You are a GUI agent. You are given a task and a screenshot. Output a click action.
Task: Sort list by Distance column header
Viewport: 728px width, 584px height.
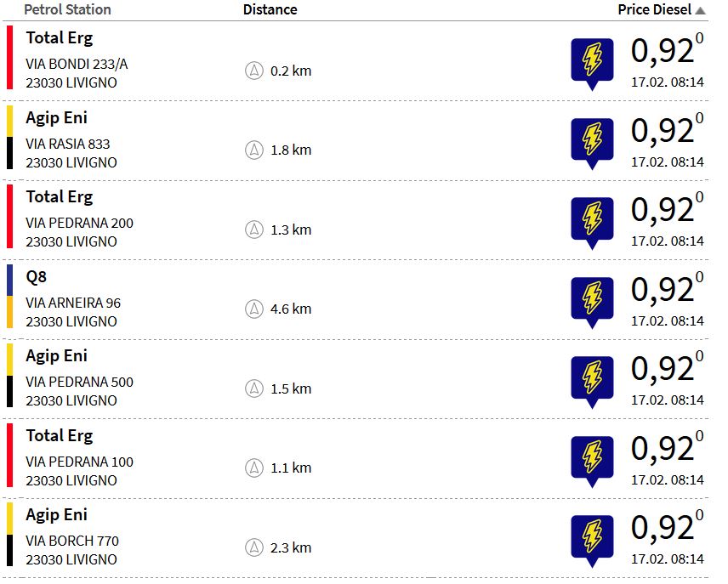[x=270, y=10]
